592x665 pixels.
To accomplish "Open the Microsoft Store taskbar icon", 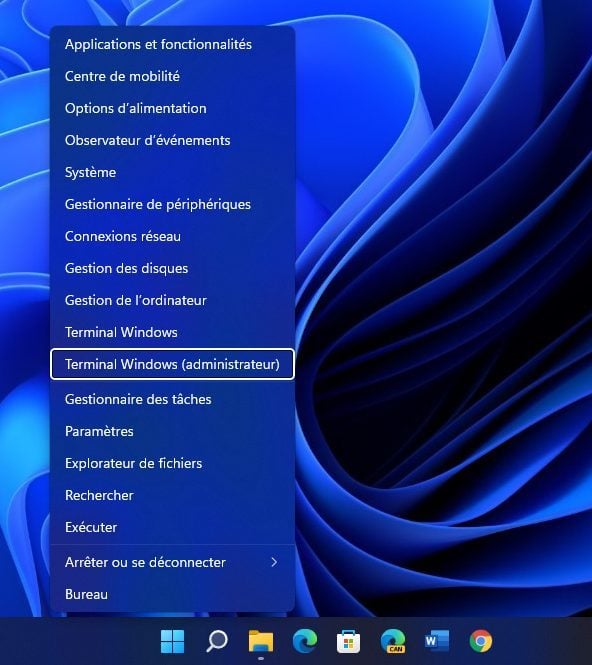I will (x=349, y=641).
